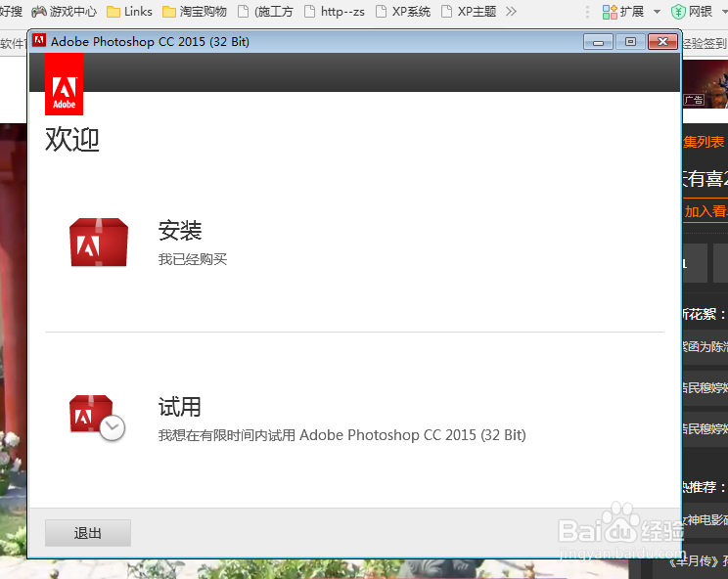Click the red Adobe install package icon

99,242
